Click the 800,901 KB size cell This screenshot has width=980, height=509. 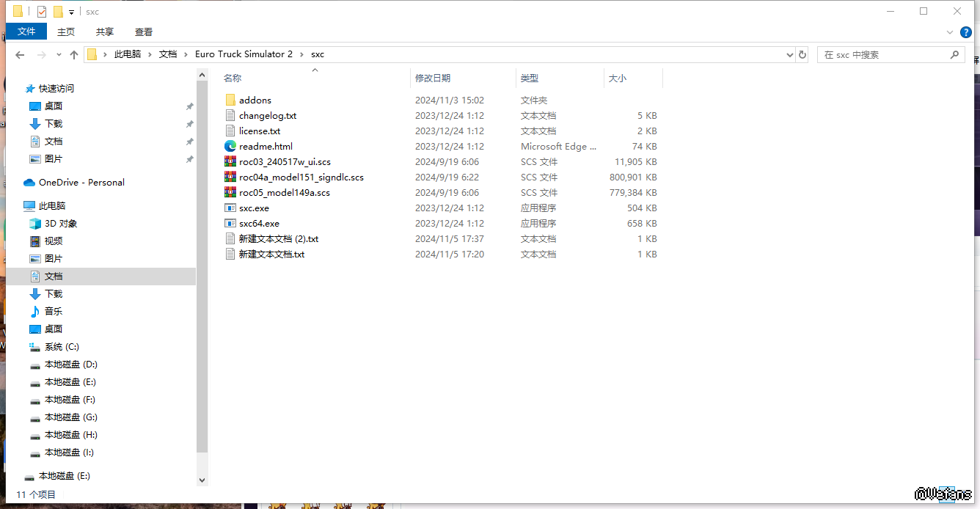[633, 177]
